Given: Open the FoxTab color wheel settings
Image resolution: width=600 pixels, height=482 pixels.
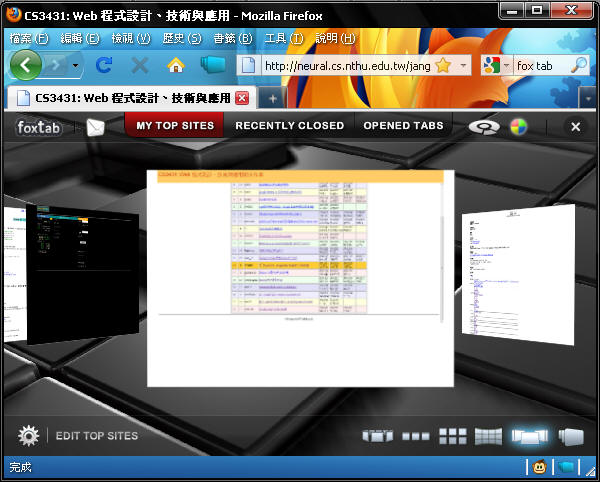Looking at the screenshot, I should click(518, 127).
